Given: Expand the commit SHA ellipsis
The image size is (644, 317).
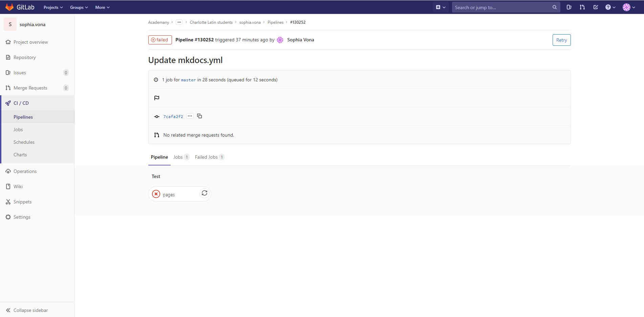Looking at the screenshot, I should tap(190, 116).
